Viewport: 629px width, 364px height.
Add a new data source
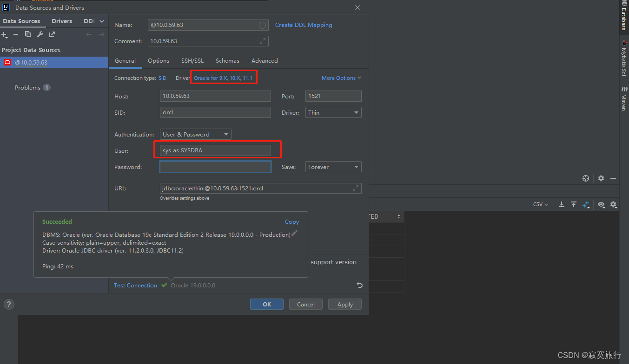[x=4, y=35]
